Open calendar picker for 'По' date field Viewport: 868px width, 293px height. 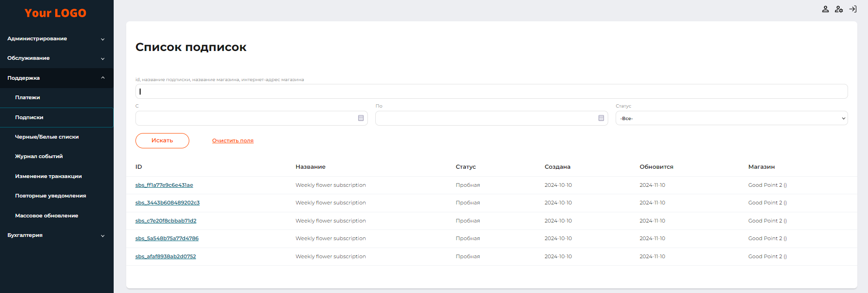601,118
